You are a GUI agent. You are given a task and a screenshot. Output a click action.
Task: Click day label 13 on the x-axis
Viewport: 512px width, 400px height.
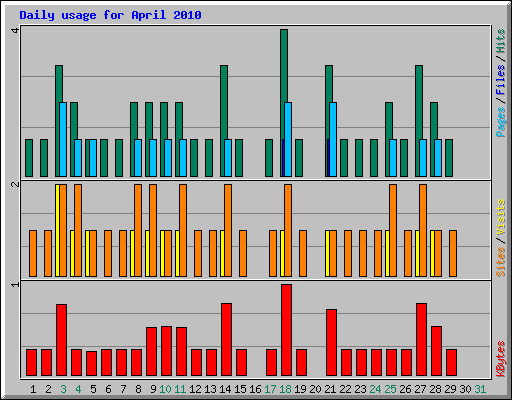[210, 389]
